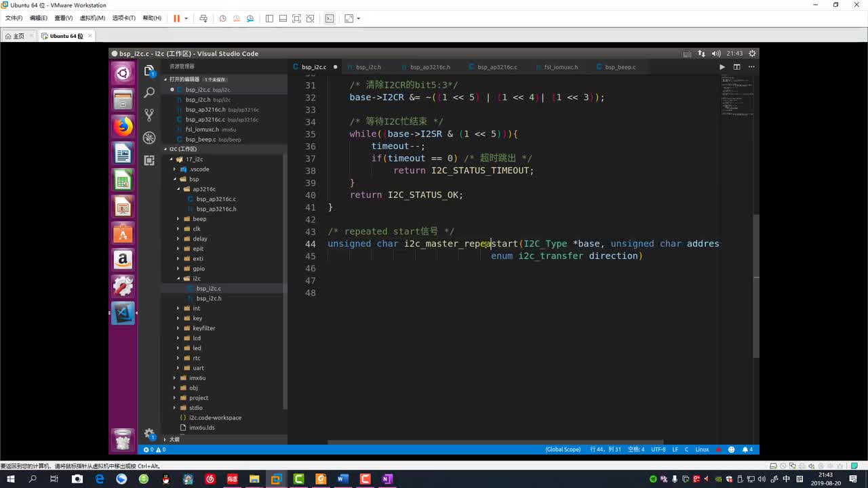Send Ctrl+Alt+Del via VMware toolbar icon

203,18
